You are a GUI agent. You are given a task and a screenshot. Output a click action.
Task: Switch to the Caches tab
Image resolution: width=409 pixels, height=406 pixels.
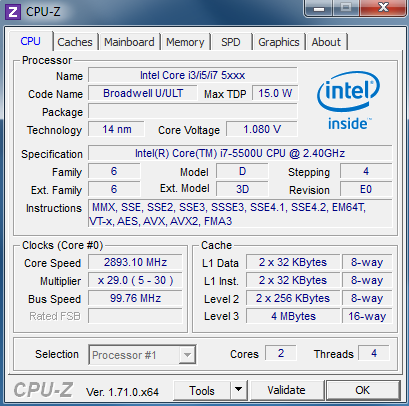tap(75, 42)
